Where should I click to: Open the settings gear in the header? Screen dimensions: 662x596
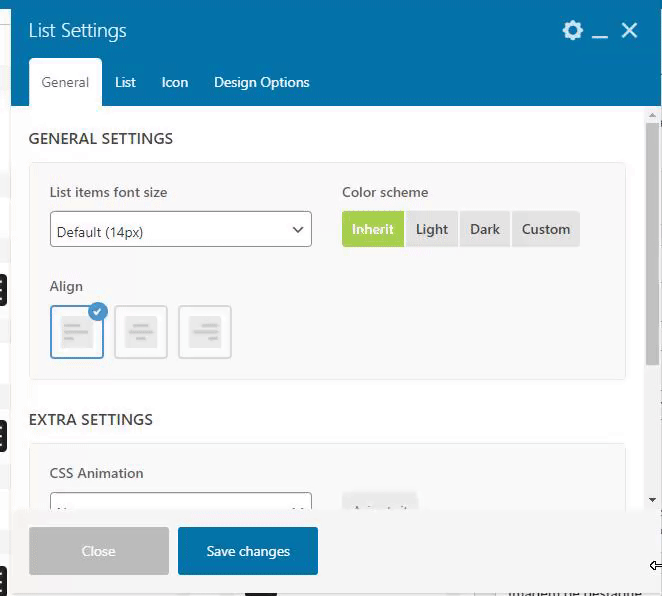(x=572, y=30)
